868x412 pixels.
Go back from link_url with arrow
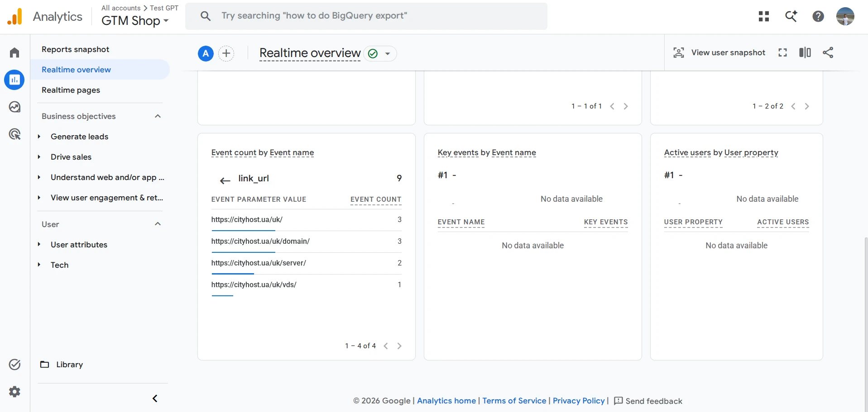click(225, 180)
